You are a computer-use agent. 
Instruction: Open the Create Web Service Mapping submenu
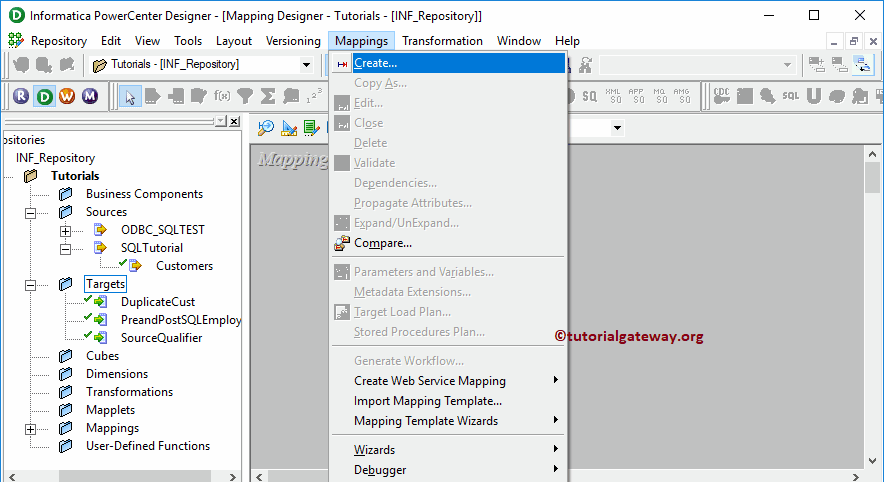coord(449,381)
